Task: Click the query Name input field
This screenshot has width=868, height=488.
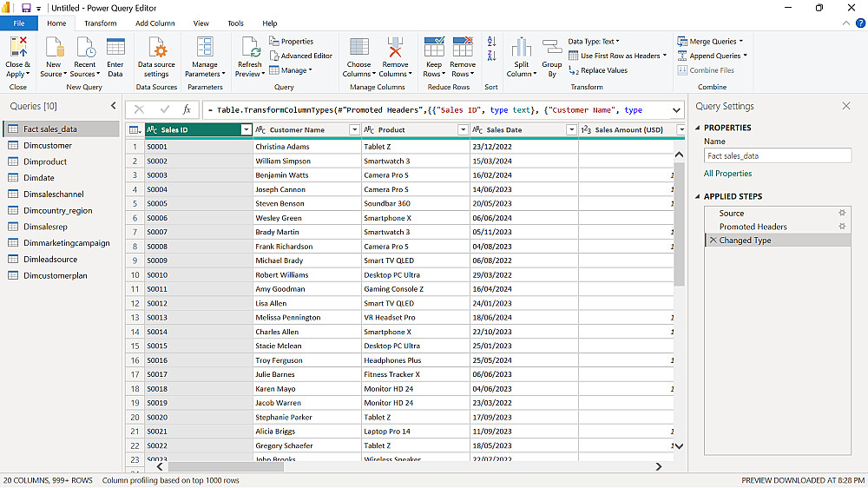Action: (x=777, y=156)
